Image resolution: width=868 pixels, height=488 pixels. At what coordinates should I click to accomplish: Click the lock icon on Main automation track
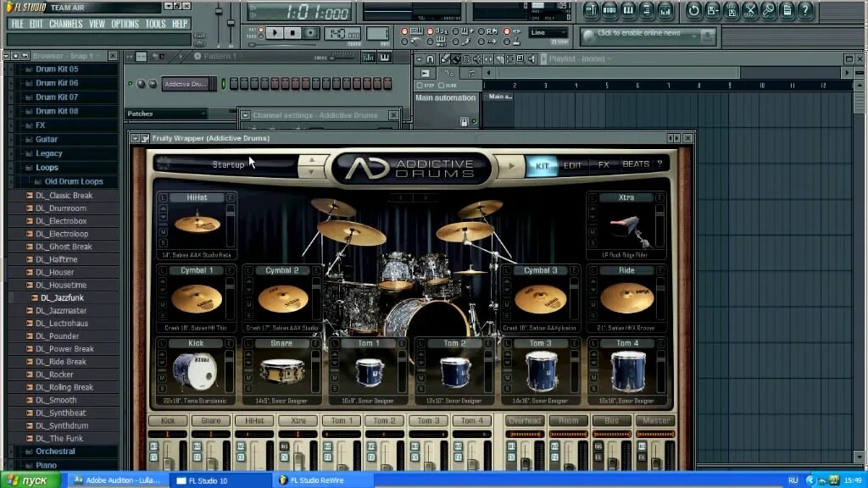click(465, 122)
